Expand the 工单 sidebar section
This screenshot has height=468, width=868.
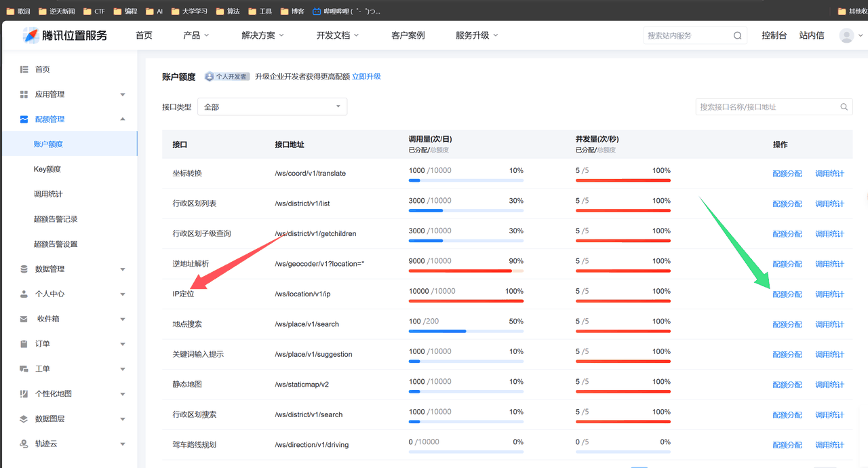click(x=123, y=370)
